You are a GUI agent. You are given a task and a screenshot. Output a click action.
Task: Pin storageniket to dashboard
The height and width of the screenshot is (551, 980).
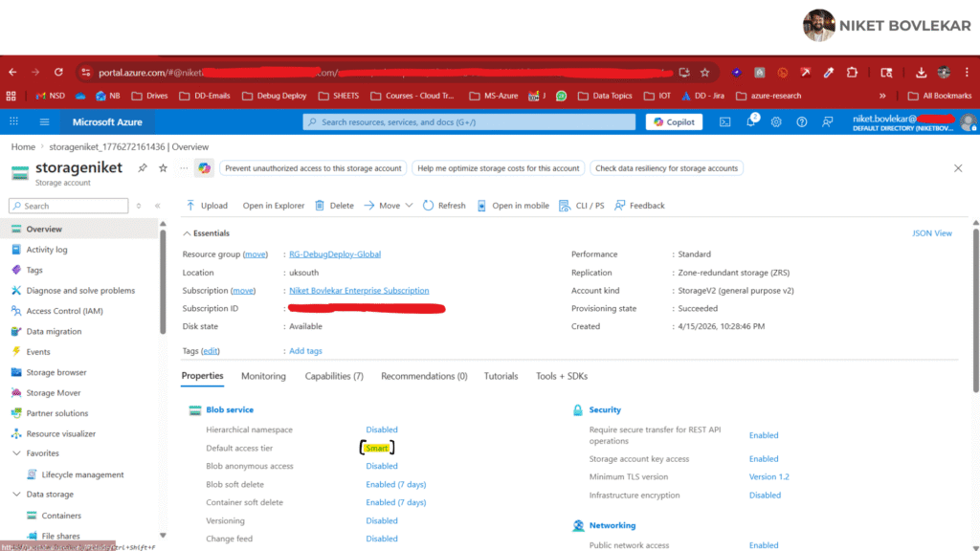[143, 168]
